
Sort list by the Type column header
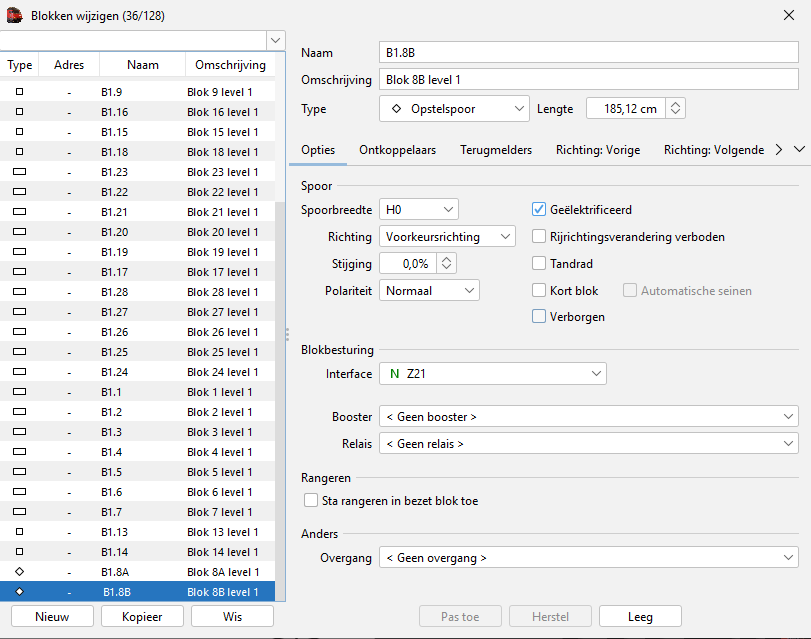(x=20, y=65)
